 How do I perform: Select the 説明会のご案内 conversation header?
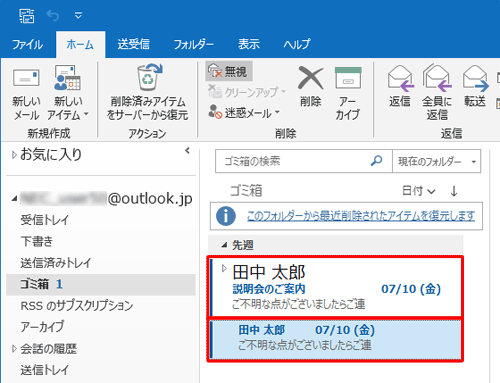click(x=335, y=287)
